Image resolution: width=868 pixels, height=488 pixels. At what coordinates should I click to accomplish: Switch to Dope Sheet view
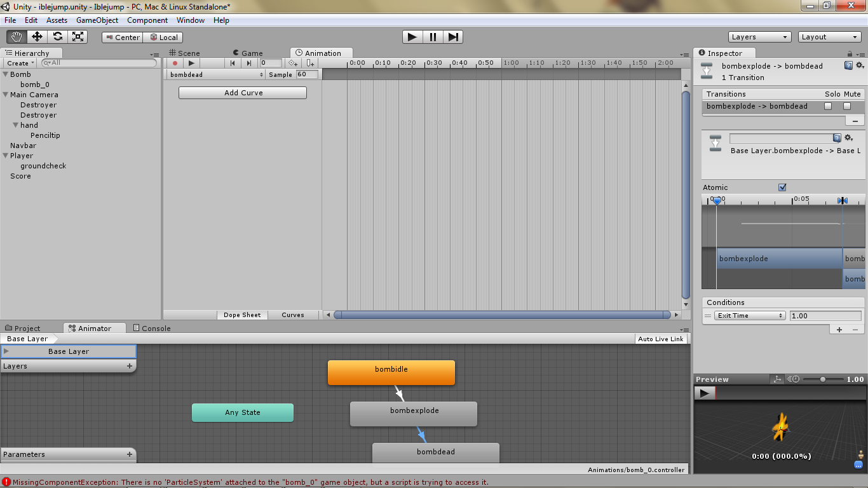pyautogui.click(x=242, y=315)
